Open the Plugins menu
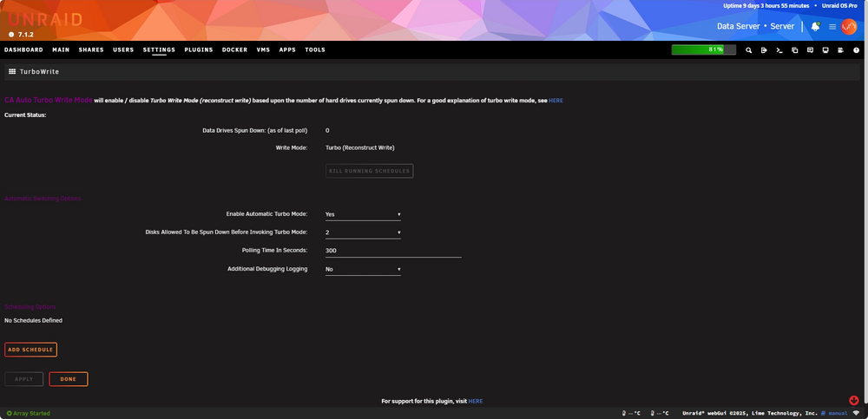This screenshot has height=419, width=868. [x=199, y=49]
